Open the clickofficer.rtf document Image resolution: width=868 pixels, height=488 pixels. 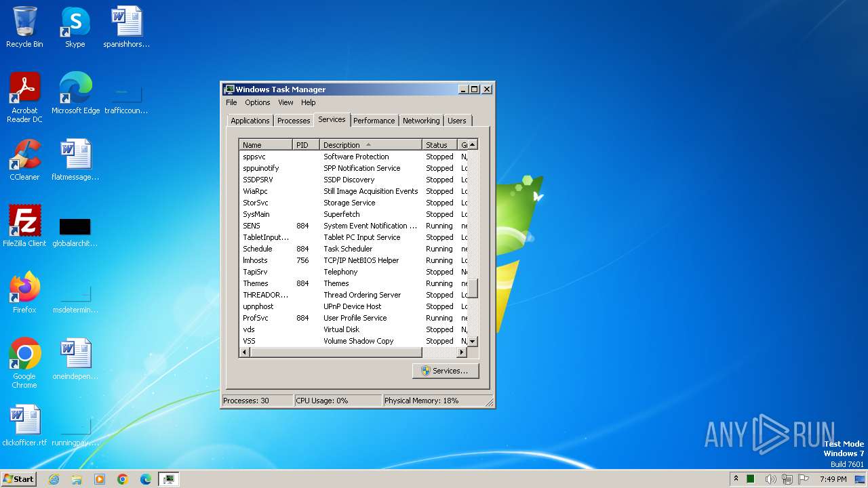coord(24,426)
